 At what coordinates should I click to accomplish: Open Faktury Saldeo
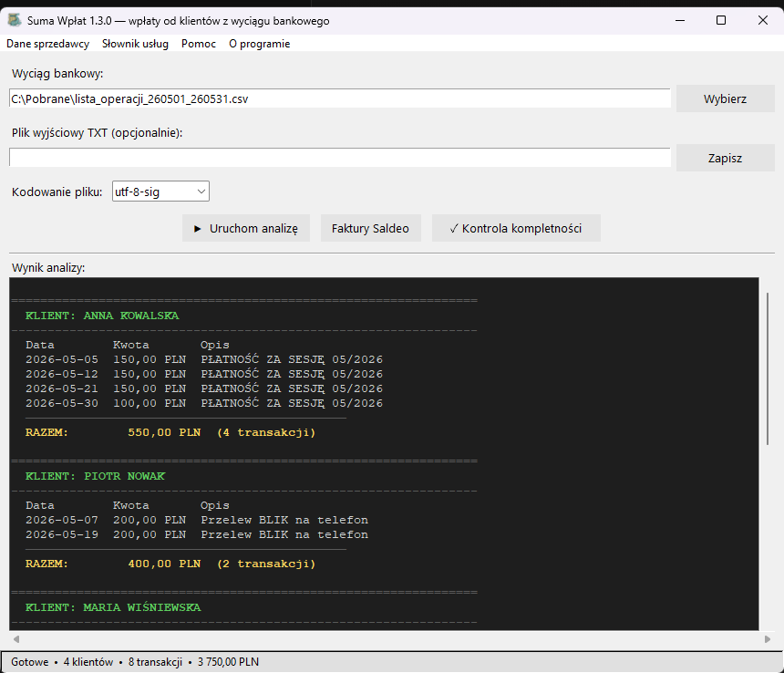pos(370,229)
